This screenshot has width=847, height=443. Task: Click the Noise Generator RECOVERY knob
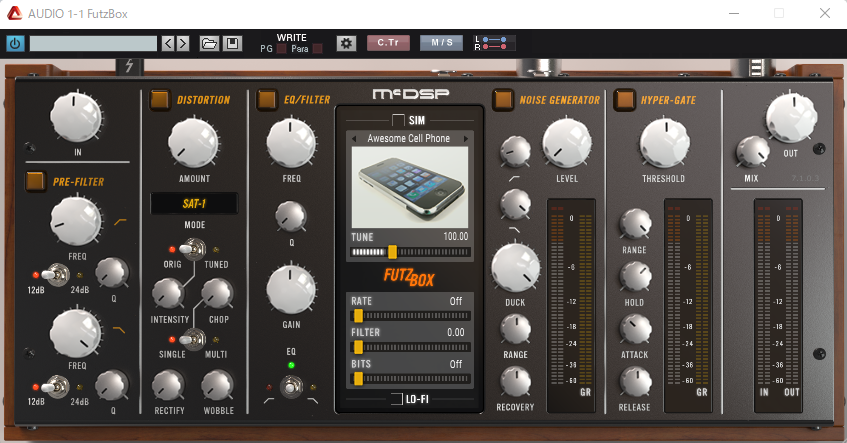coord(515,381)
